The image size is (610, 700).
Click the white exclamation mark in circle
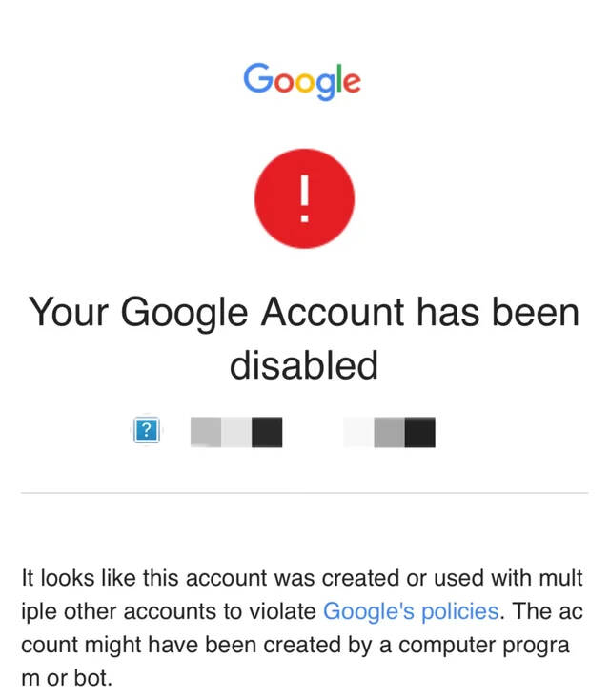(x=304, y=197)
